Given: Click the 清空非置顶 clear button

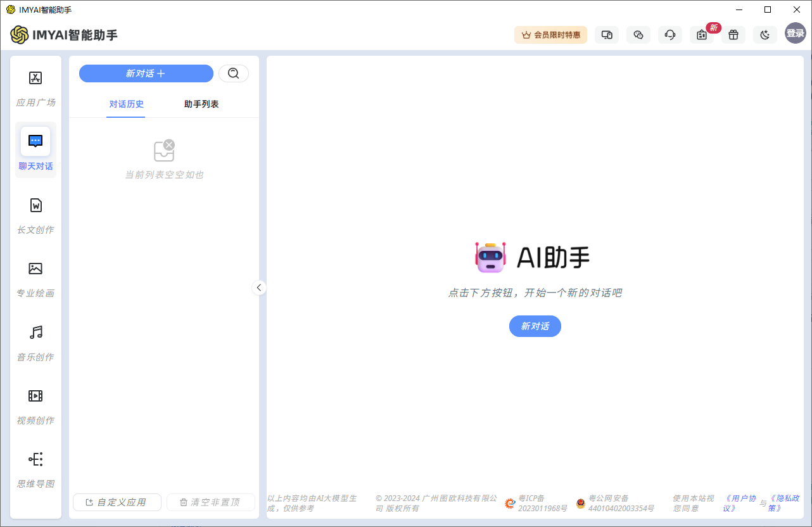Looking at the screenshot, I should pyautogui.click(x=211, y=502).
